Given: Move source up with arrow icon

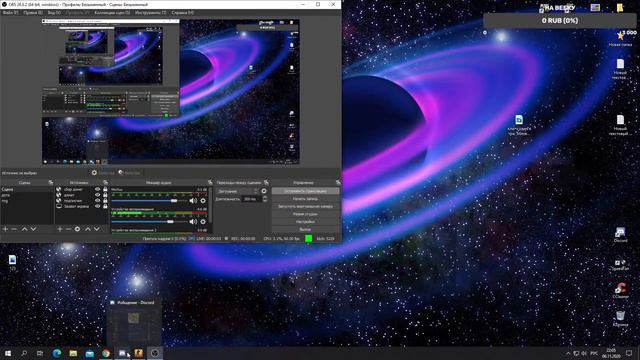Looking at the screenshot, I should pos(88,229).
